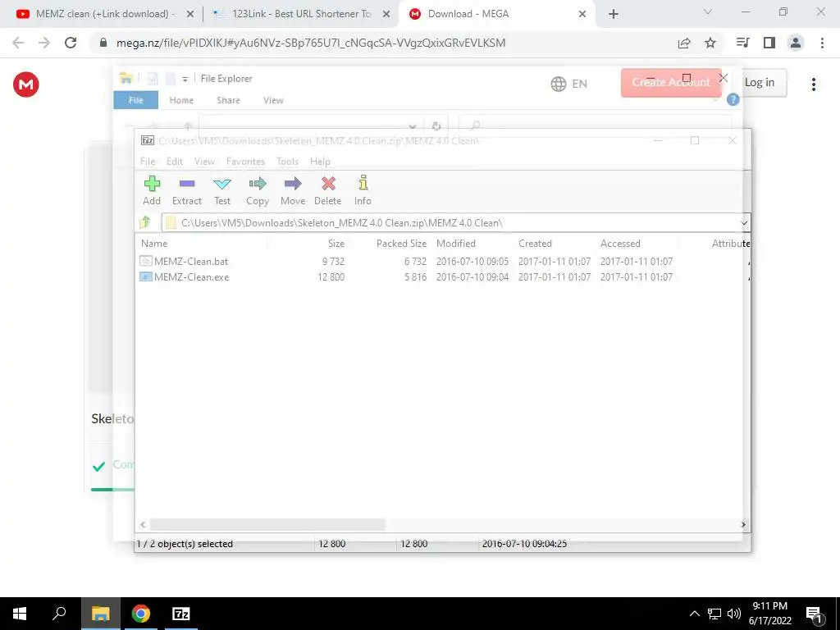Switch to the 123Link URL Shortener tab
The width and height of the screenshot is (840, 630).
pos(300,14)
